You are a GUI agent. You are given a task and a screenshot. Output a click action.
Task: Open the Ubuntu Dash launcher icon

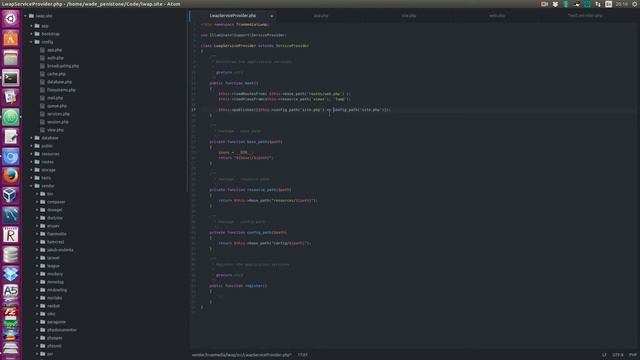click(11, 19)
